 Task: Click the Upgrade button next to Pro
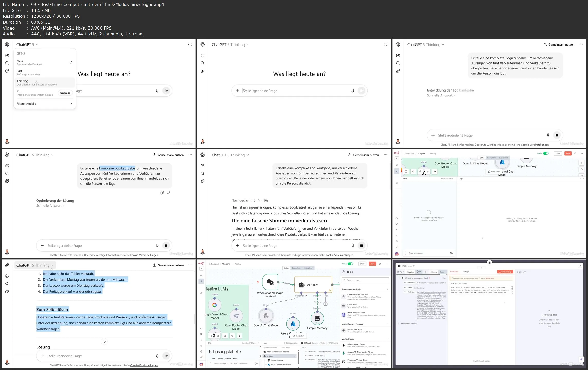click(65, 93)
